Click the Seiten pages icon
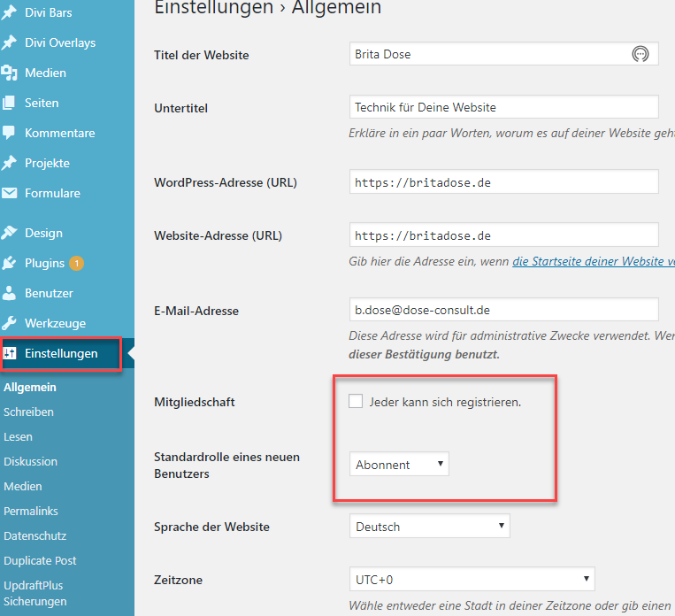 pyautogui.click(x=10, y=103)
